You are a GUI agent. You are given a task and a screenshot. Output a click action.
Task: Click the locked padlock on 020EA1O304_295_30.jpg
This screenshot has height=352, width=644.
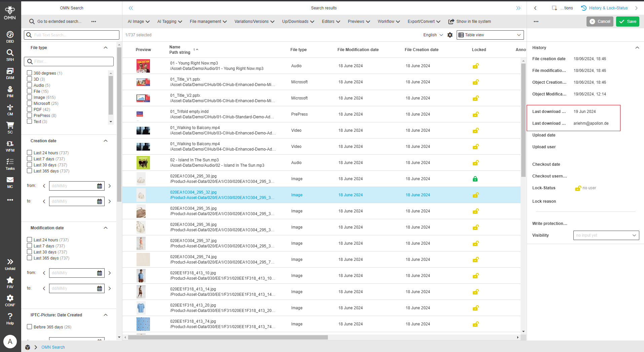(x=475, y=179)
